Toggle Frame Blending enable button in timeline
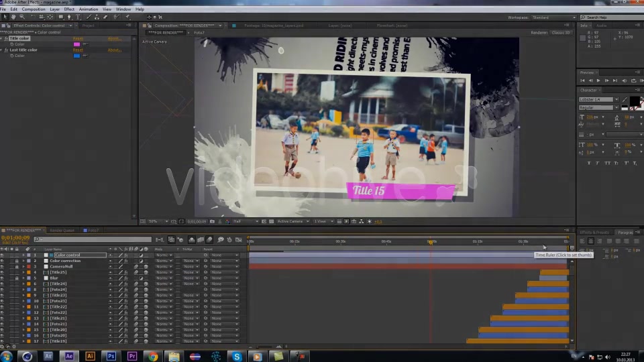The image size is (644, 362). (x=201, y=239)
